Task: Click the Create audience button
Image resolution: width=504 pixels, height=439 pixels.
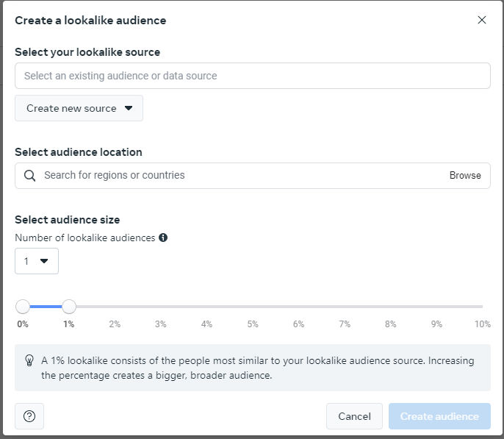Action: 439,416
